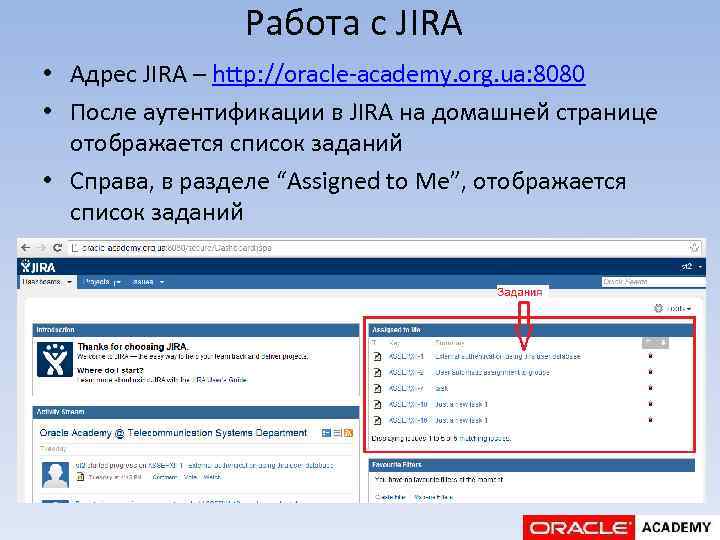Screen dimensions: 720x540
Task: Sort Assigned to Me by Summary column
Action: pos(449,343)
